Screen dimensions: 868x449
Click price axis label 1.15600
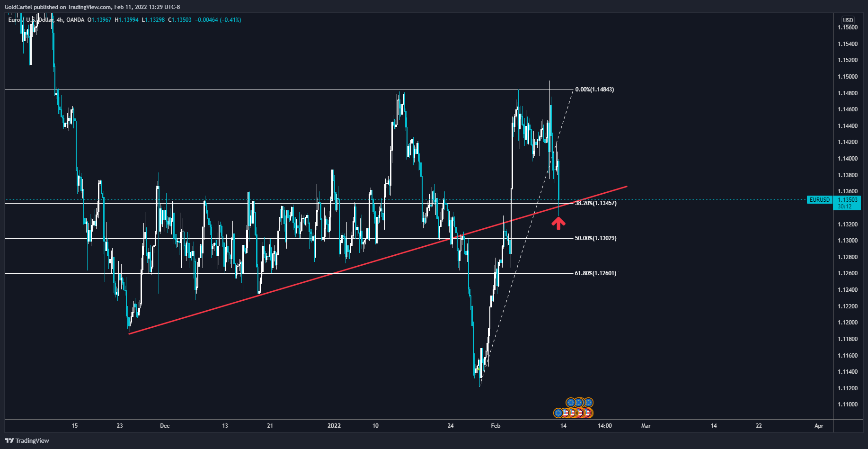(848, 27)
